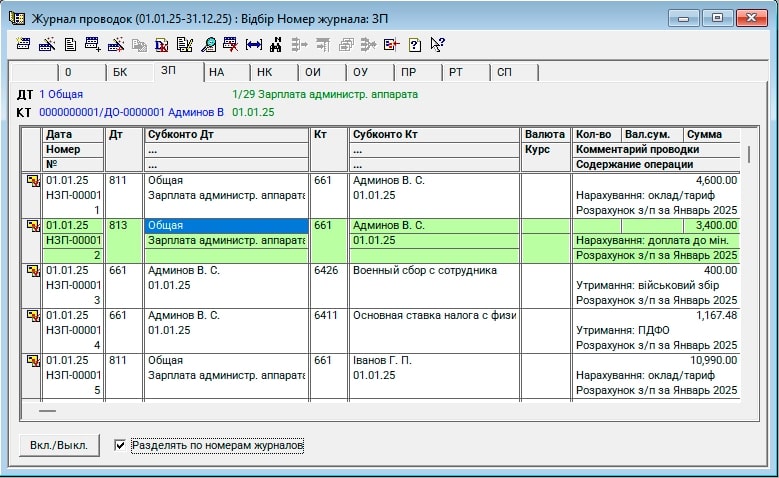Click the magnifier search icon
Screen dimensions: 779x478
click(x=208, y=44)
